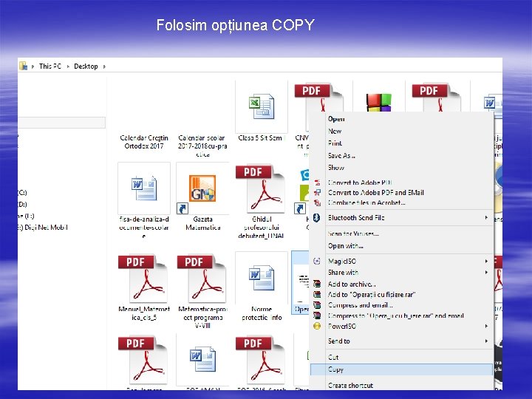Click the Adobe icon beside Convert to Adobe PDF and EMail

(x=317, y=193)
